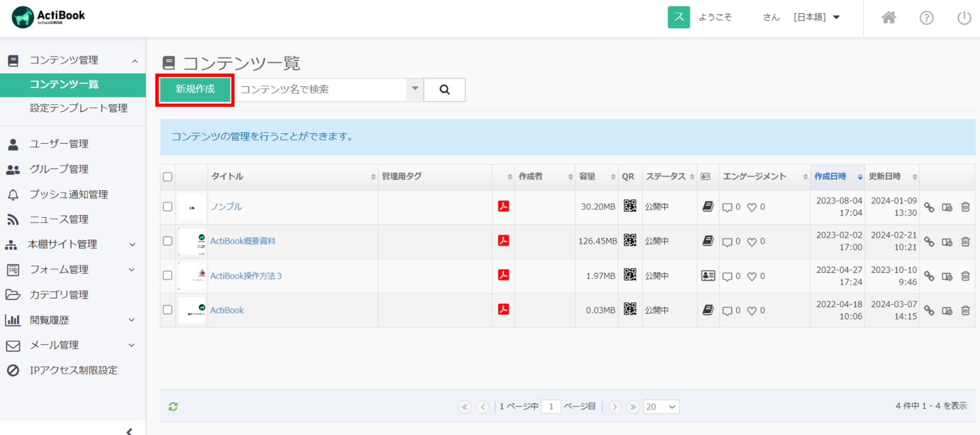The width and height of the screenshot is (980, 435).
Task: Click ID card icon in ActiBook操作方法3 row
Action: coord(708,276)
